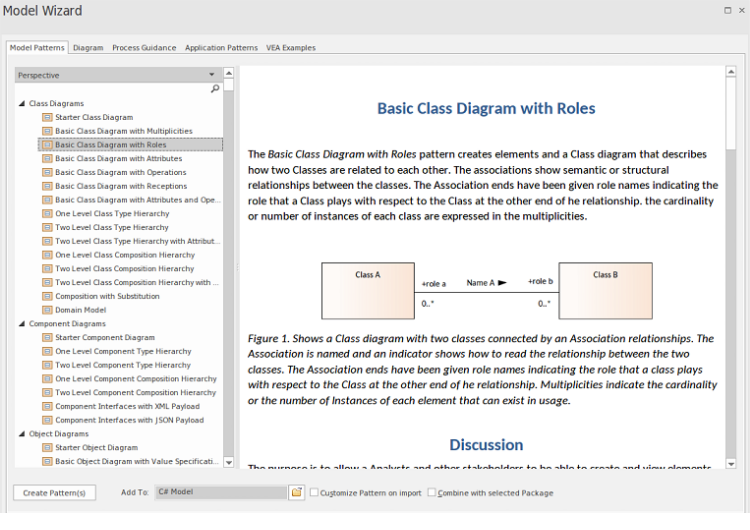The width and height of the screenshot is (750, 530).
Task: Click icon beside One Level Component Composition Hierarchy
Action: 47,379
